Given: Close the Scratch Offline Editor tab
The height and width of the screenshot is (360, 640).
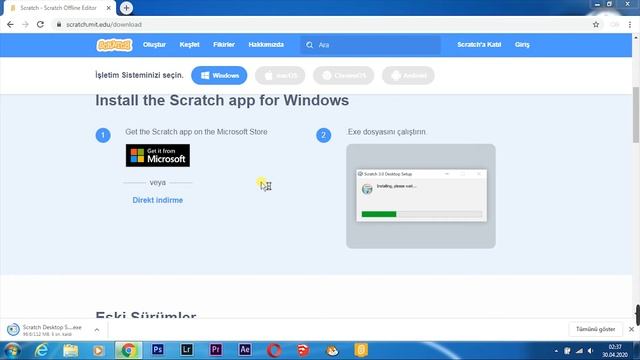Looking at the screenshot, I should point(109,8).
